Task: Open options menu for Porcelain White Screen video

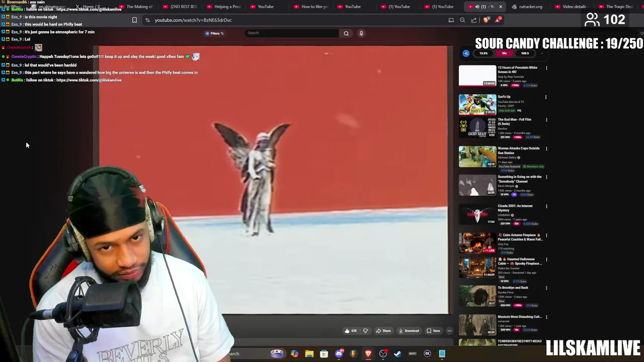Action: point(546,68)
